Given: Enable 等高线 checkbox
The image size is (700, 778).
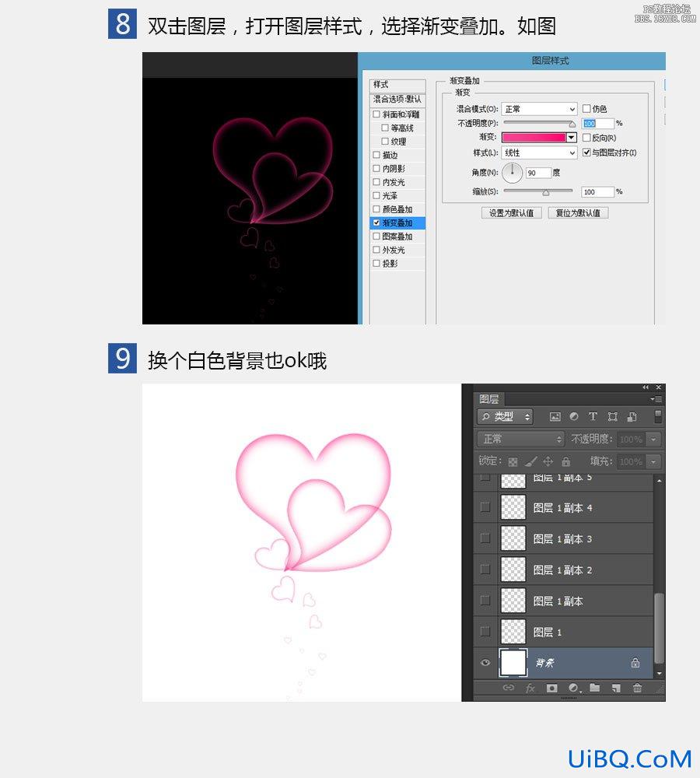Looking at the screenshot, I should [x=385, y=128].
